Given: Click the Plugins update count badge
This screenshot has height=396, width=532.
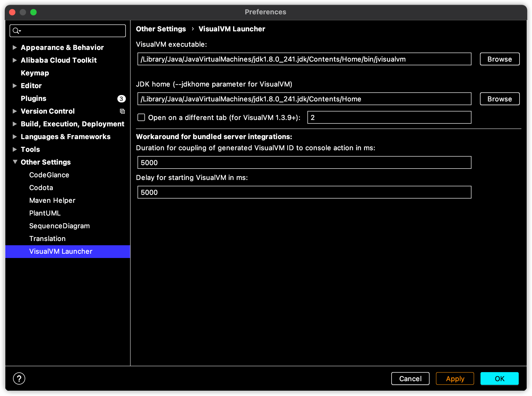Looking at the screenshot, I should [121, 99].
